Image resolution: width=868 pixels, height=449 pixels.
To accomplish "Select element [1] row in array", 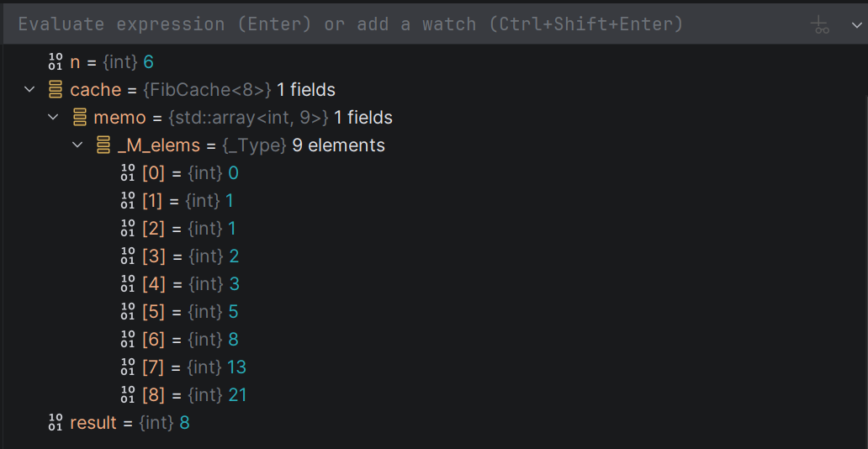I will 434,200.
